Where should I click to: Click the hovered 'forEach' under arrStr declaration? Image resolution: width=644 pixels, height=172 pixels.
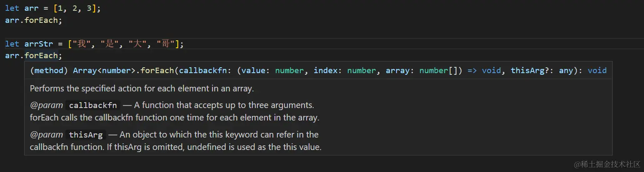pos(41,55)
